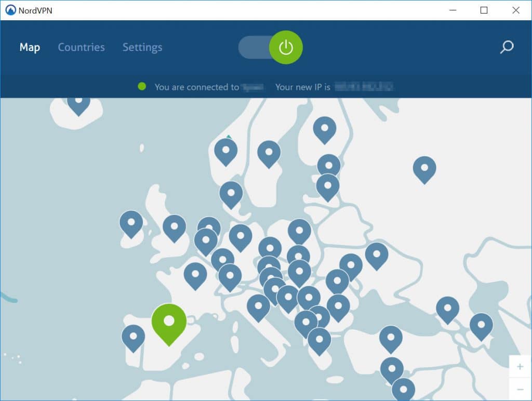Select the United Kingdom server pin
Viewport: 532px width, 401px height.
tap(174, 225)
